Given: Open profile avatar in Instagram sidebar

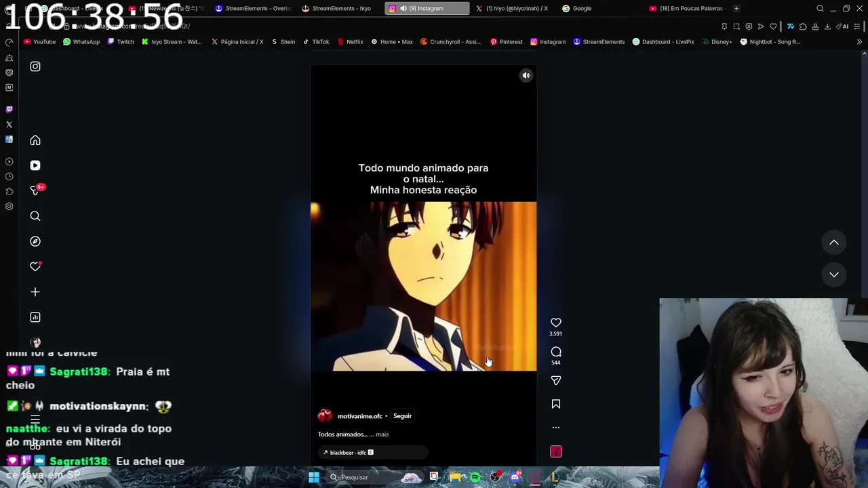Looking at the screenshot, I should 35,342.
